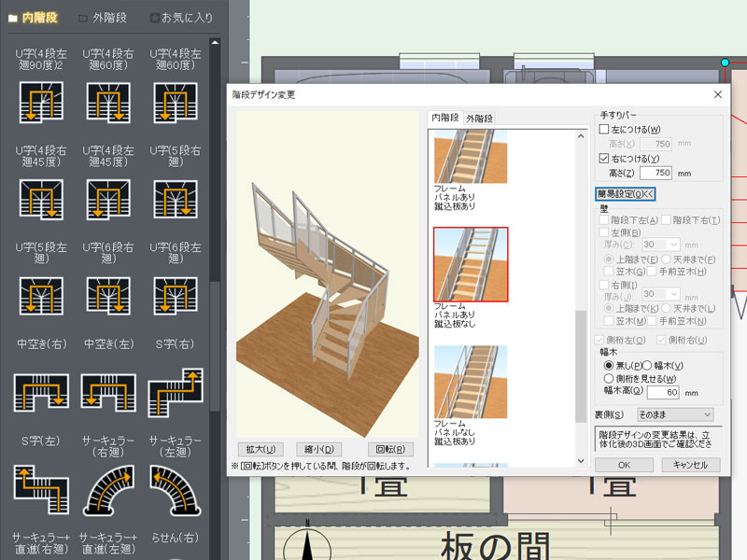Select the 幅木(V) radio button
The width and height of the screenshot is (747, 560).
pos(646,365)
